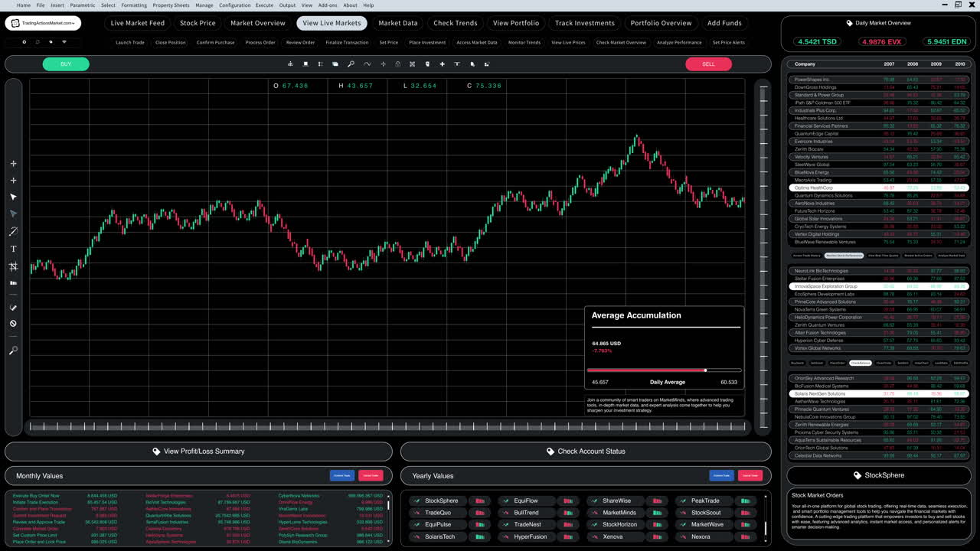Open the Configuration menu
The image size is (980, 551).
pyautogui.click(x=235, y=5)
